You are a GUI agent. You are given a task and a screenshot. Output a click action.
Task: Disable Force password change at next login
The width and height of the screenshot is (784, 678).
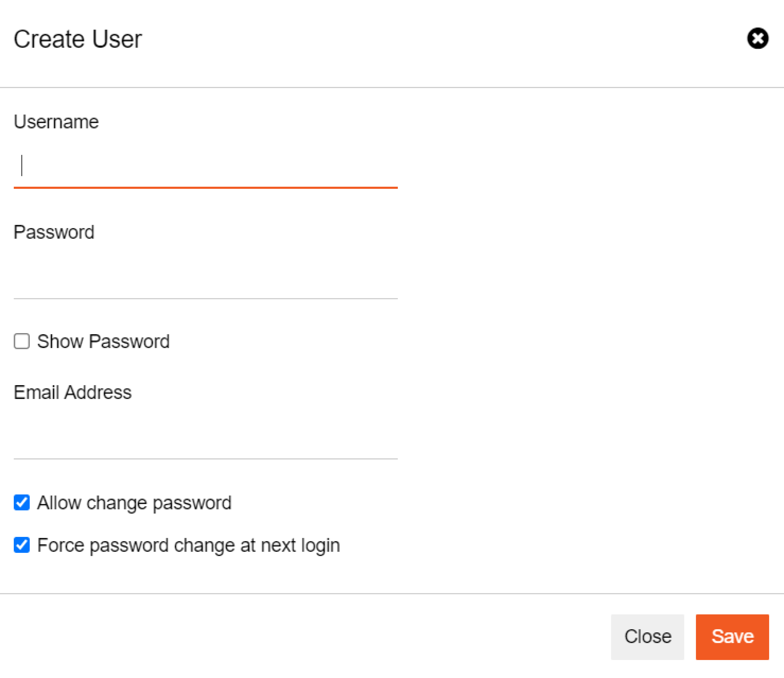[22, 545]
